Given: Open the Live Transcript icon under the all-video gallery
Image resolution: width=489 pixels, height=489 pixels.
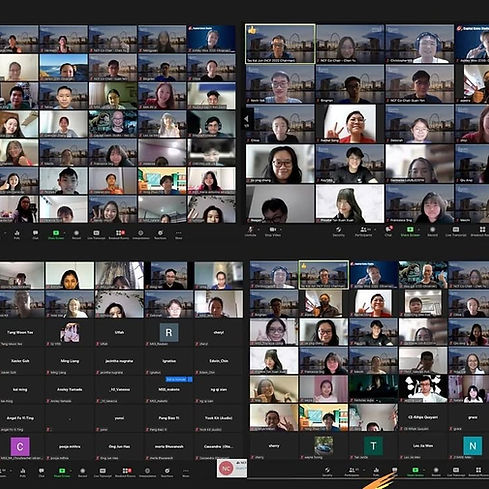Looking at the screenshot, I should click(x=96, y=233).
